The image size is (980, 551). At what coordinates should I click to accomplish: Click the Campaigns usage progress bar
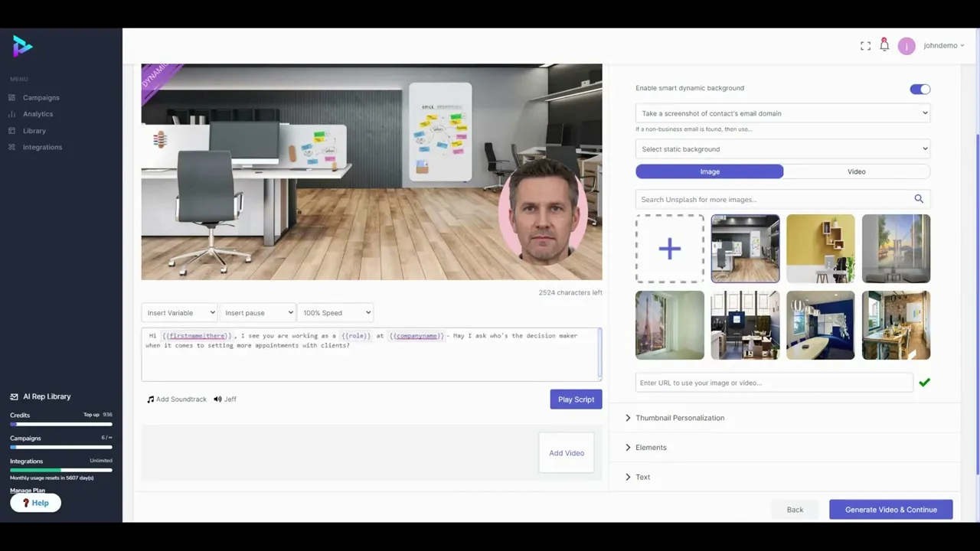(x=61, y=446)
